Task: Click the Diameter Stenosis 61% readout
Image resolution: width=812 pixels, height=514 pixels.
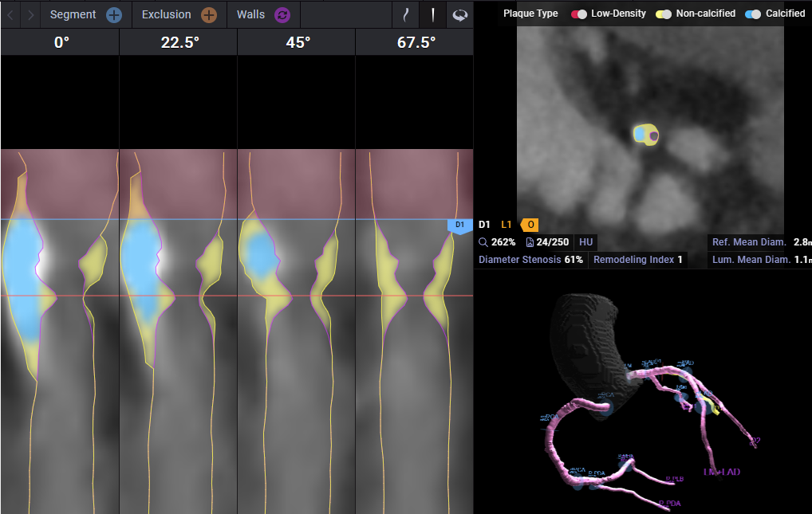Action: (x=530, y=260)
